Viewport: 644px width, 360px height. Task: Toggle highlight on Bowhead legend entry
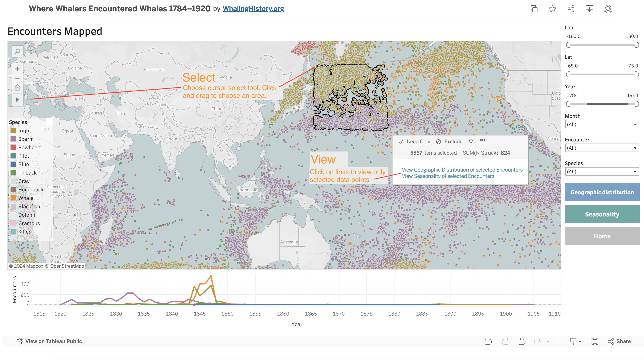(x=29, y=148)
